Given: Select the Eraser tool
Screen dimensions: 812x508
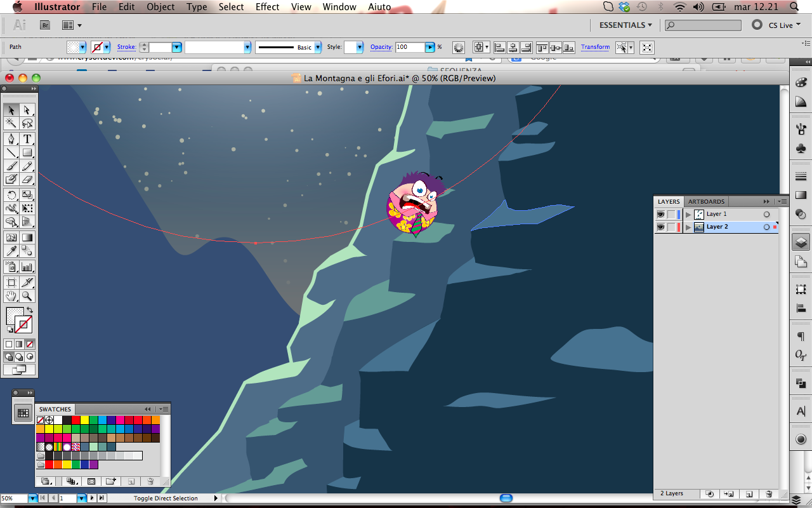Looking at the screenshot, I should (27, 179).
